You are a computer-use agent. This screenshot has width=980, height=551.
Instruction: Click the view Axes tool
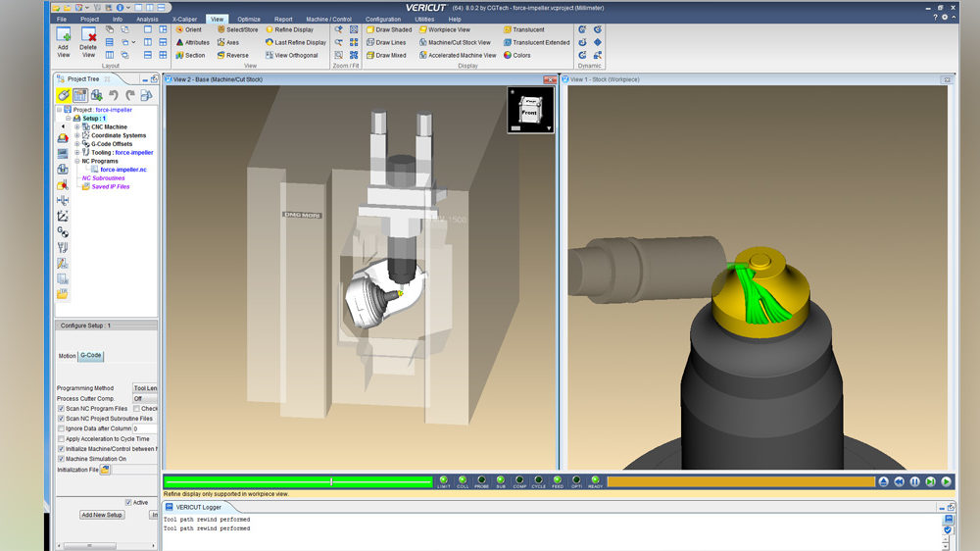228,42
